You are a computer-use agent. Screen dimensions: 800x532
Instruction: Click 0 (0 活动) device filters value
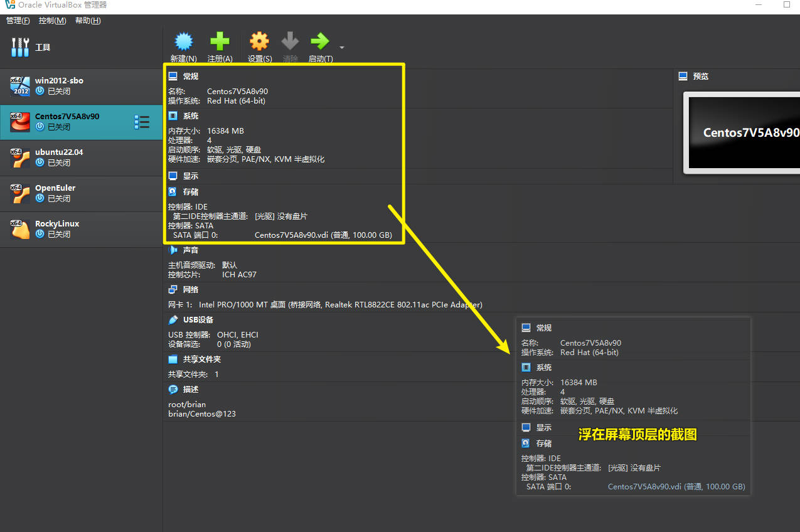point(234,344)
